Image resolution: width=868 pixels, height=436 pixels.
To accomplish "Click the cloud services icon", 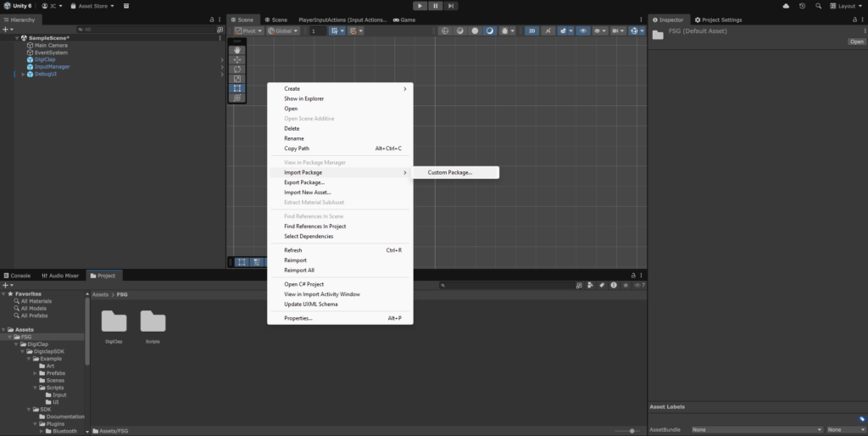I will pyautogui.click(x=786, y=6).
